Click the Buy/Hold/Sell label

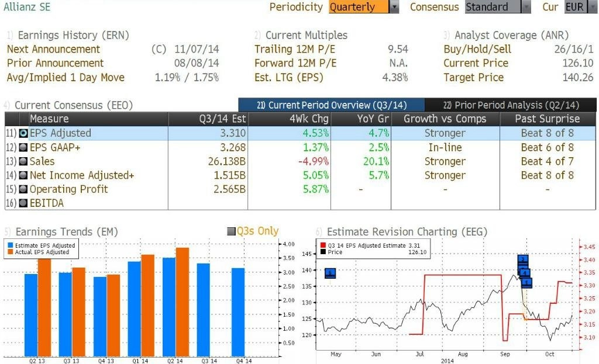click(x=477, y=49)
